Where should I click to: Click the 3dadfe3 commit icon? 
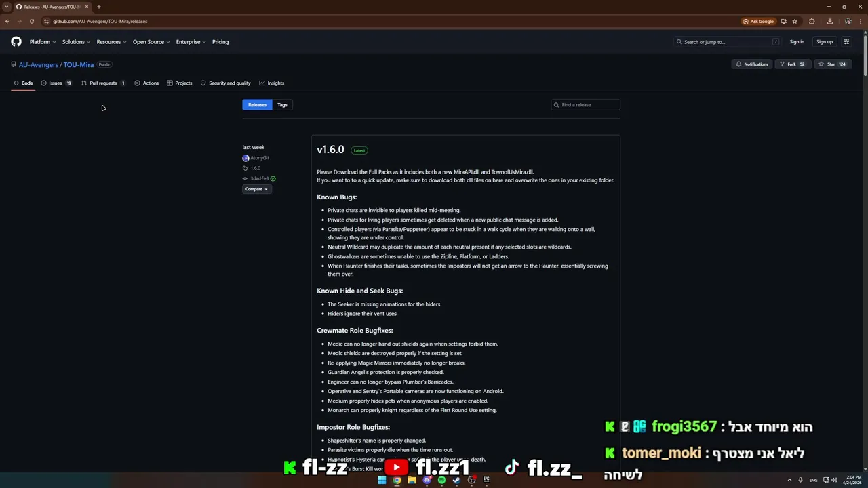[x=245, y=178]
